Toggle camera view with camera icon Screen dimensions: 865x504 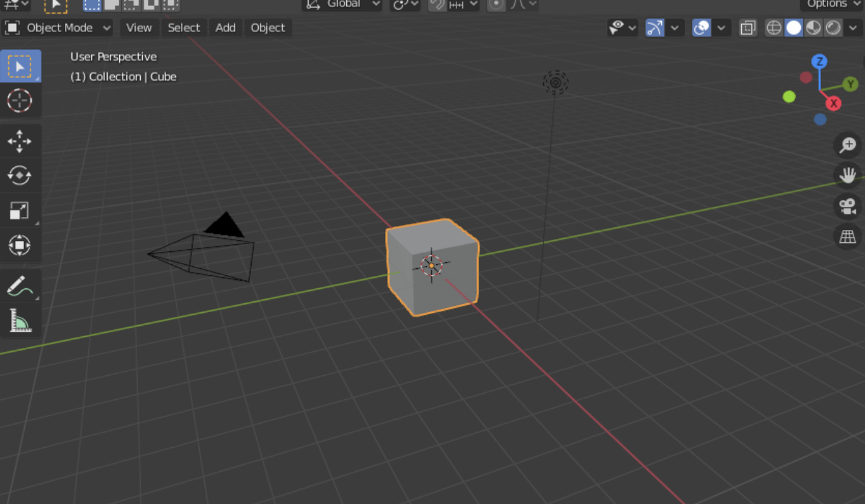pos(847,207)
